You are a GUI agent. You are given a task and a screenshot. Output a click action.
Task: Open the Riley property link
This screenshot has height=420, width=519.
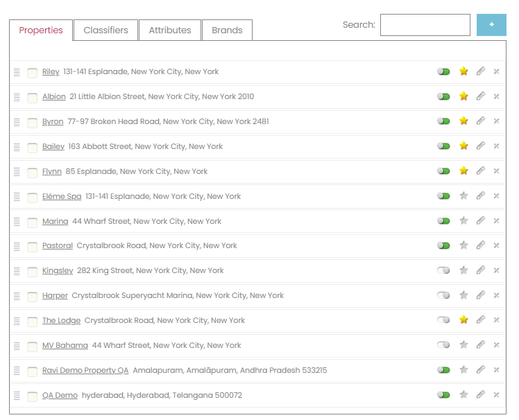pyautogui.click(x=51, y=72)
